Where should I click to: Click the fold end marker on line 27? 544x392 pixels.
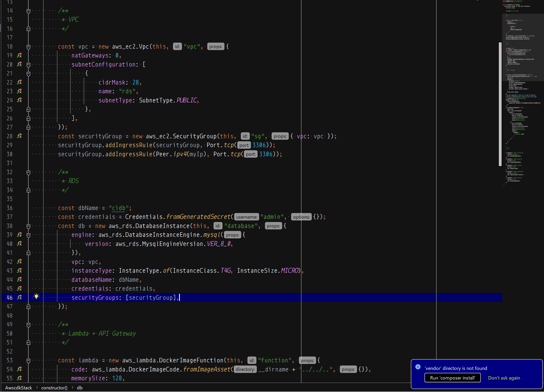click(x=29, y=127)
